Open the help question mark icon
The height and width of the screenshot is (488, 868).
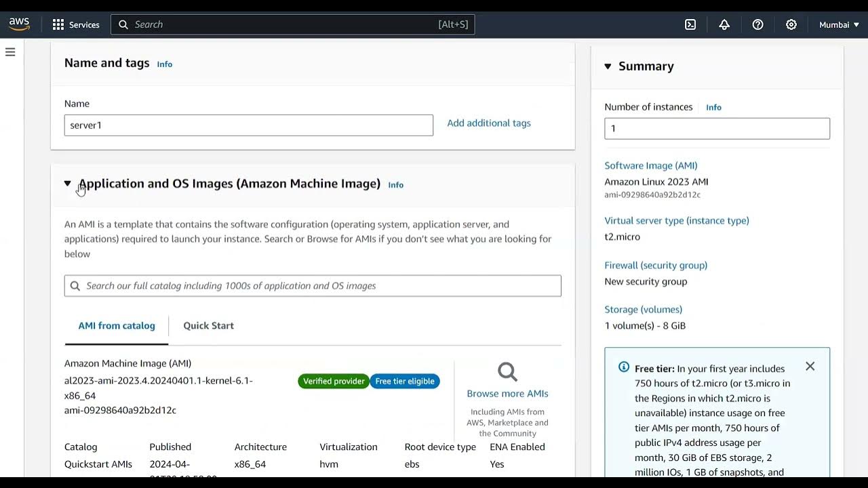coord(758,24)
